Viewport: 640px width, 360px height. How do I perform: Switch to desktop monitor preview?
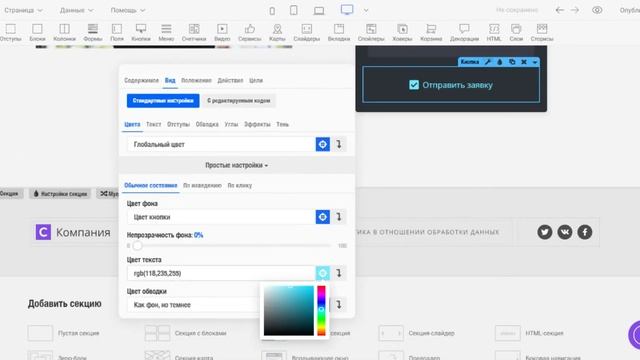tap(347, 10)
